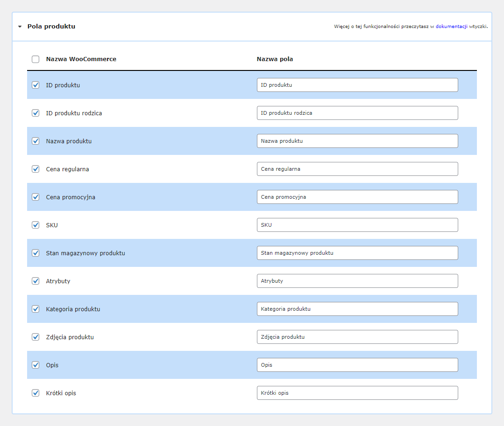Click the Pola produktu section title
The width and height of the screenshot is (504, 426).
[51, 27]
